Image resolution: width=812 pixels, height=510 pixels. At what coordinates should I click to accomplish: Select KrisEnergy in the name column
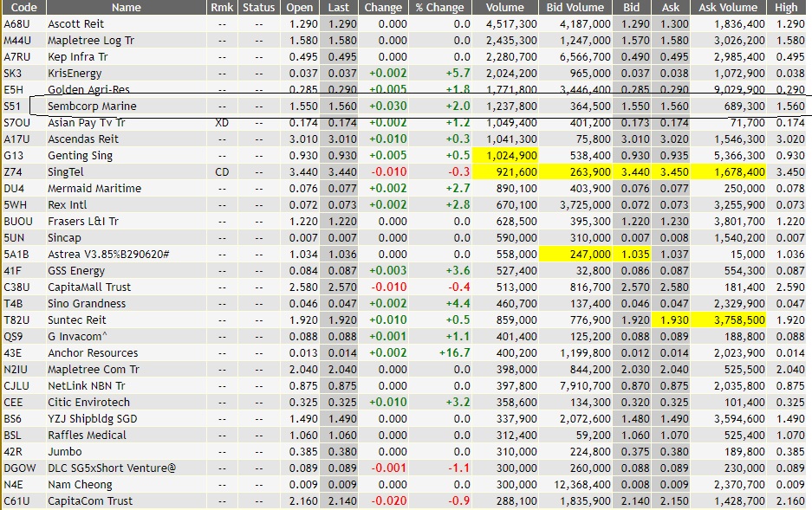tap(75, 74)
